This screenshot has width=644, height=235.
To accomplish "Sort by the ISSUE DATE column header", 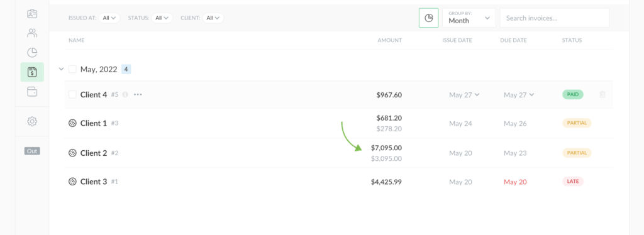I will (457, 40).
